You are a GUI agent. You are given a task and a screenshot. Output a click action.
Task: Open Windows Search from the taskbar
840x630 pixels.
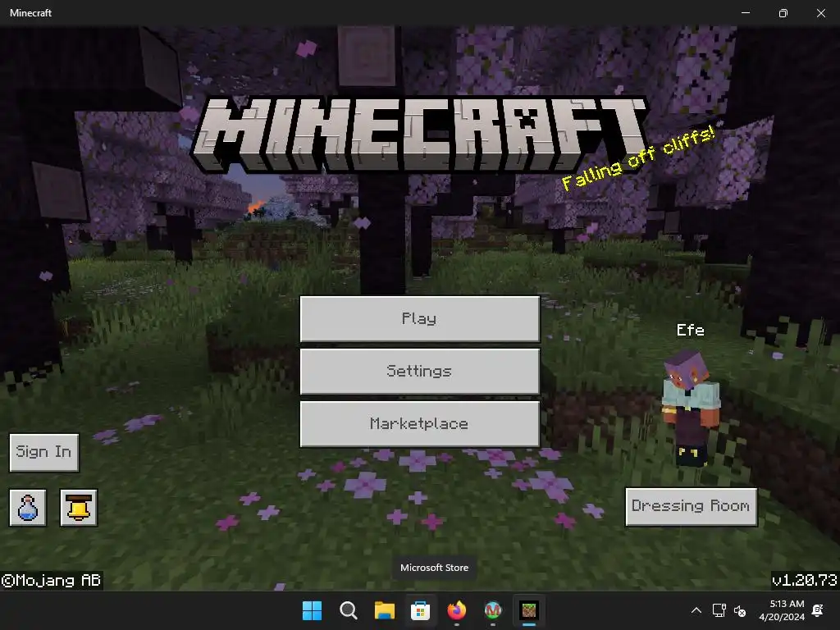click(348, 610)
